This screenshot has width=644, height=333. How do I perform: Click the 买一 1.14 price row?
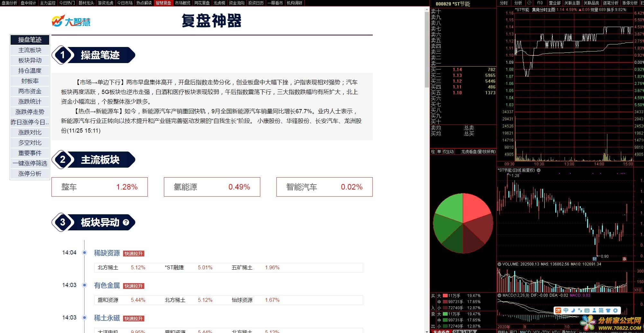point(463,69)
